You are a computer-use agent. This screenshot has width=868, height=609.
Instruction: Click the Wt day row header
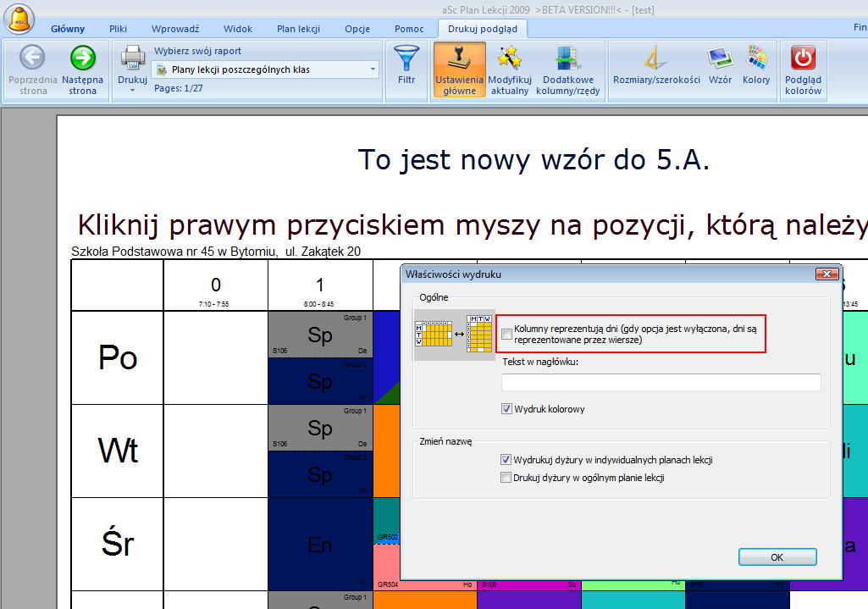click(118, 451)
